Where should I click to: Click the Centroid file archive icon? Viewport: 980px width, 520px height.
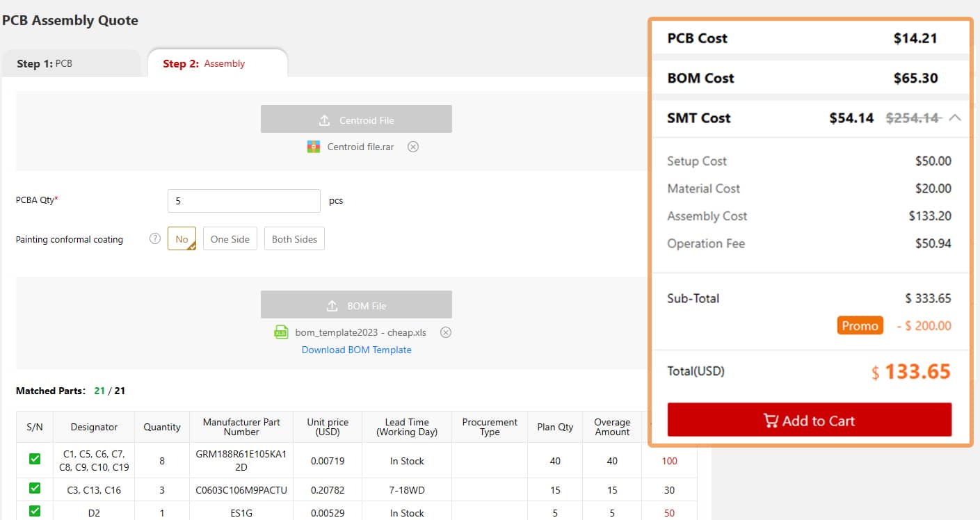[314, 147]
